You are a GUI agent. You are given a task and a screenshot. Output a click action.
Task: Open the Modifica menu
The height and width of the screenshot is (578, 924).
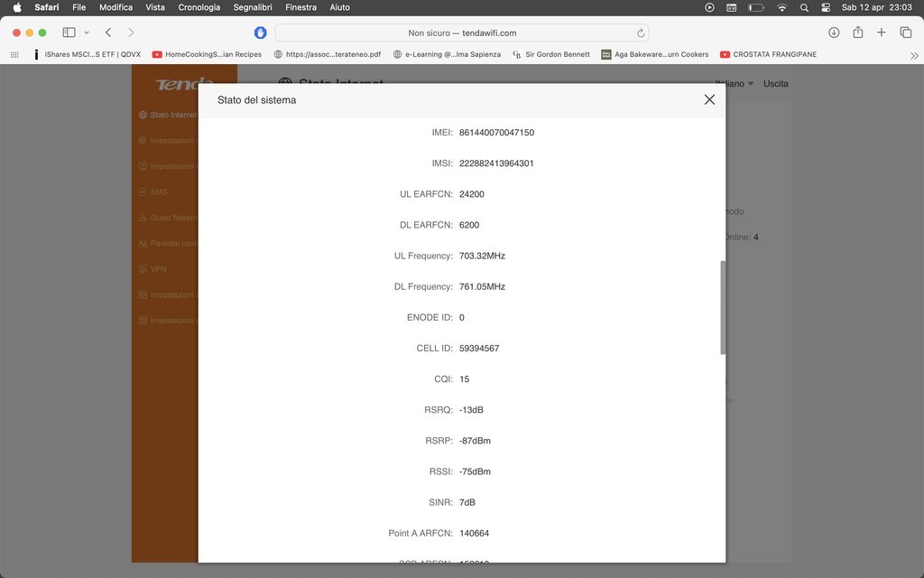click(115, 7)
